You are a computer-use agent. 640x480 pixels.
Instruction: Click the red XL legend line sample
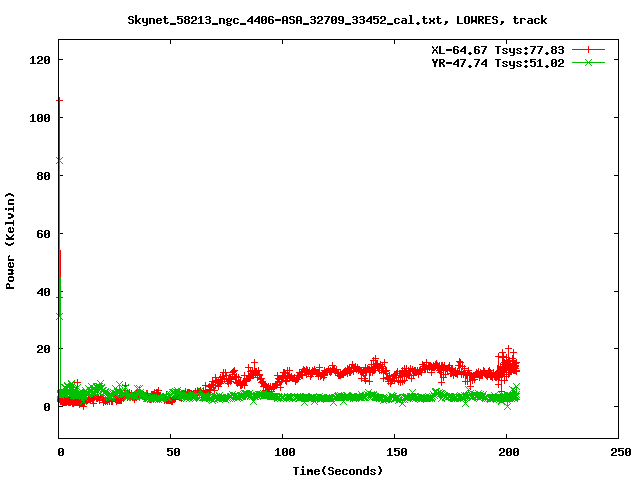tap(588, 49)
